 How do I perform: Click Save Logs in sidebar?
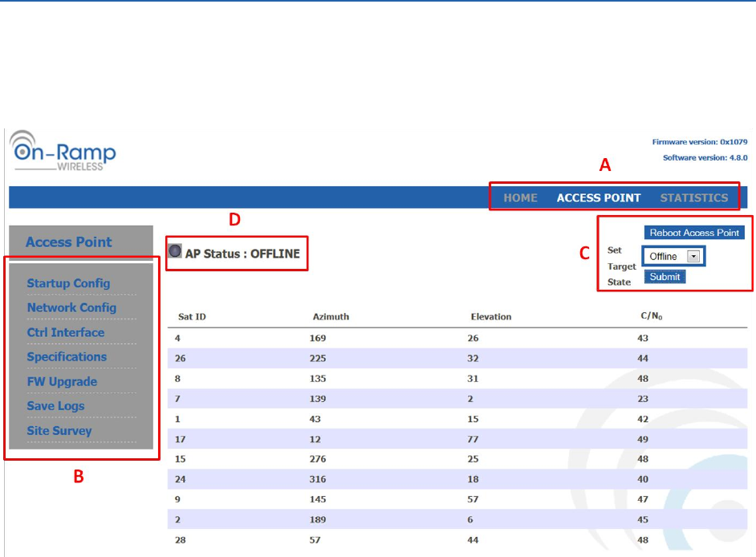[55, 406]
